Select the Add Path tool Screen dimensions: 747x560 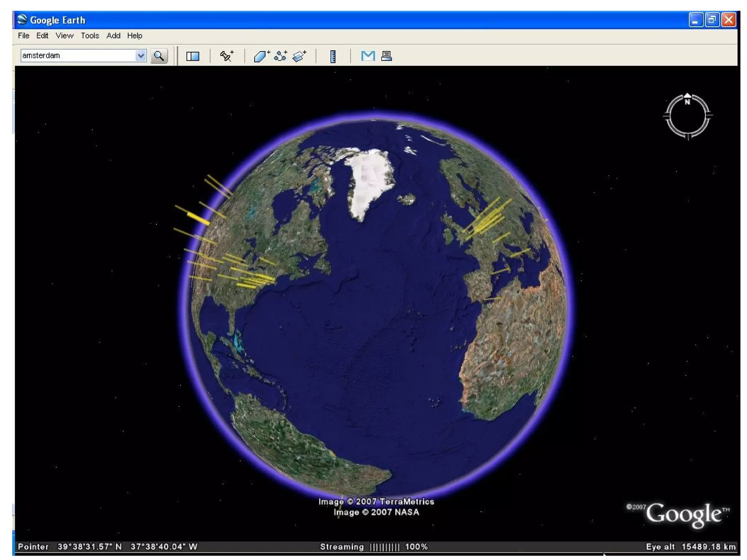tap(280, 56)
